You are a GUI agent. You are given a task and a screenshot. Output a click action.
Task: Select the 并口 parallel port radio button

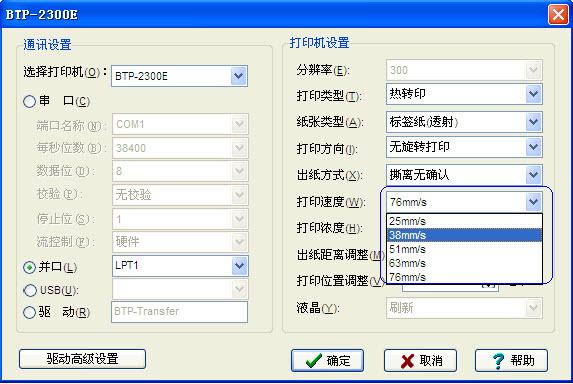(29, 267)
